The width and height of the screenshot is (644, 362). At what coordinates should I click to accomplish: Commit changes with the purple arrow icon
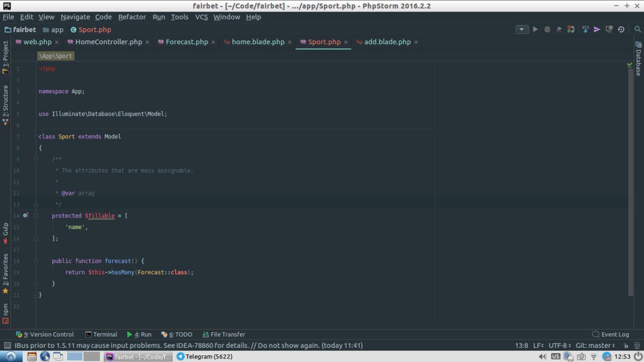coord(597,30)
